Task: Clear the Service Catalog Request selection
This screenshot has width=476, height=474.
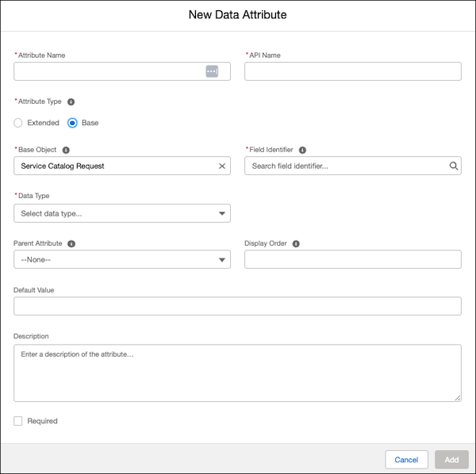Action: coord(222,166)
